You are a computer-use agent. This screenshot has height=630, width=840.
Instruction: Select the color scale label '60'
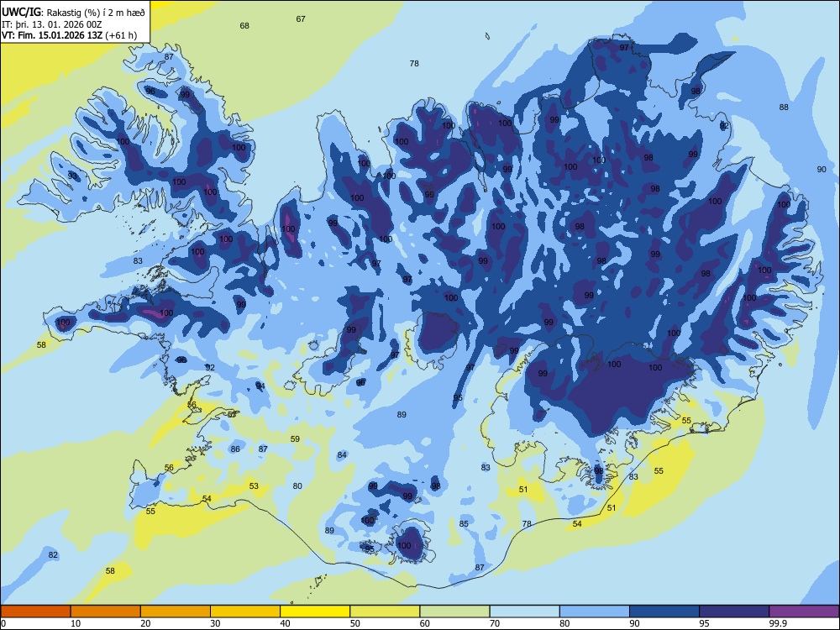click(x=425, y=623)
